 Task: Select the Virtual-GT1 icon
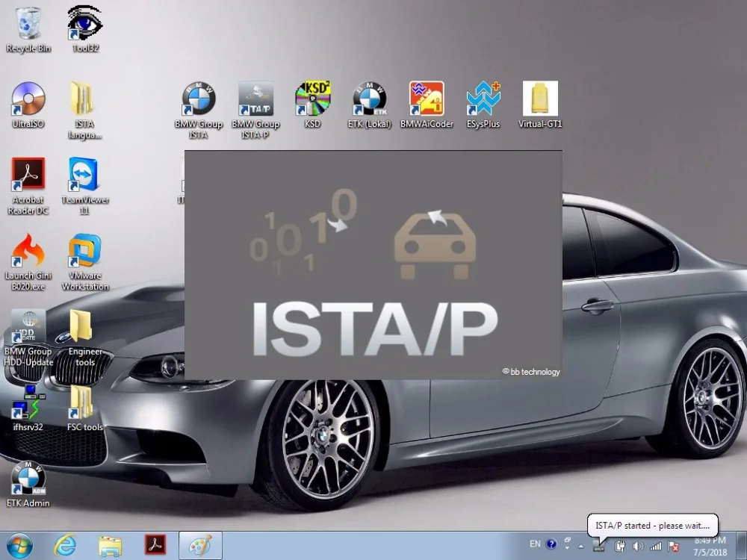(540, 100)
